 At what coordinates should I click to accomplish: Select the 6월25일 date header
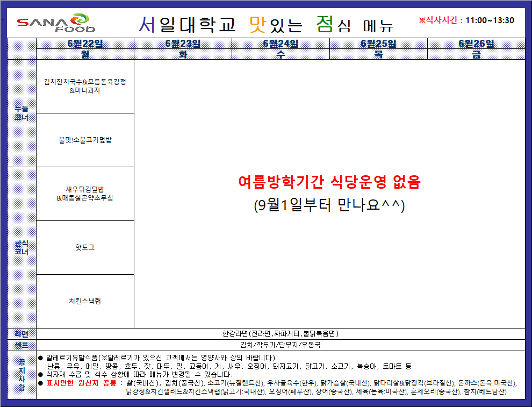[378, 44]
